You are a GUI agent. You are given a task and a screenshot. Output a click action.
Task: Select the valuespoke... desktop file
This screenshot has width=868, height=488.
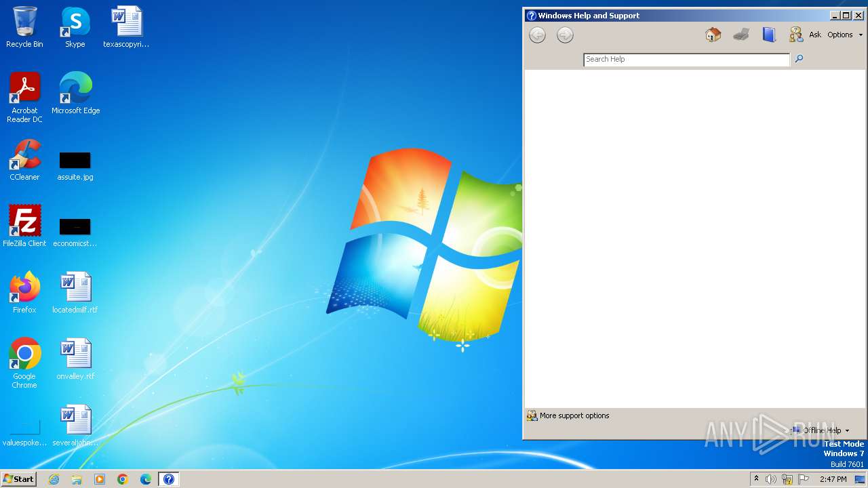click(x=24, y=434)
